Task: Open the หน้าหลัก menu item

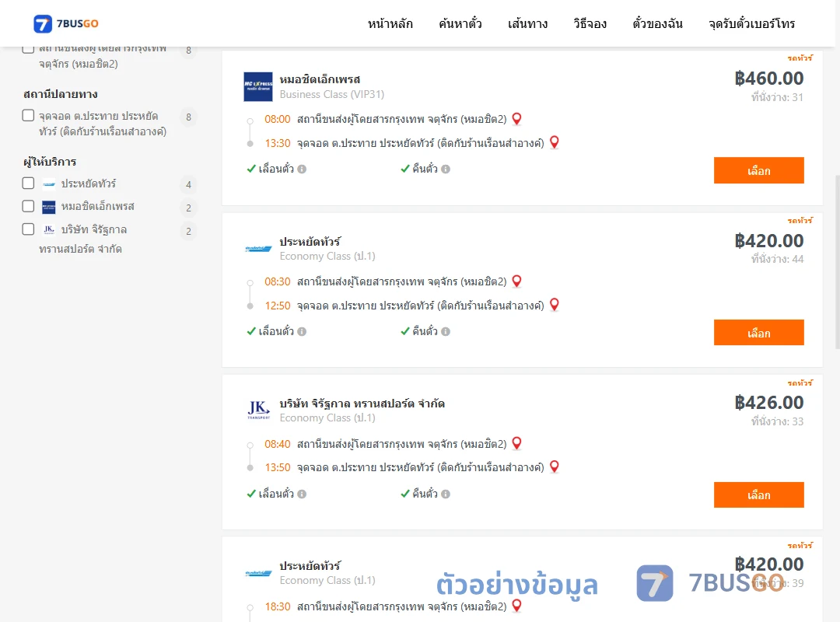Action: 390,23
